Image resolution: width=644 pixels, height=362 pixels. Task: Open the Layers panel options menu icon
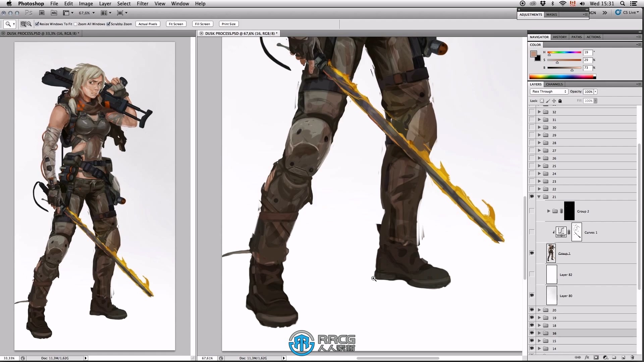639,84
